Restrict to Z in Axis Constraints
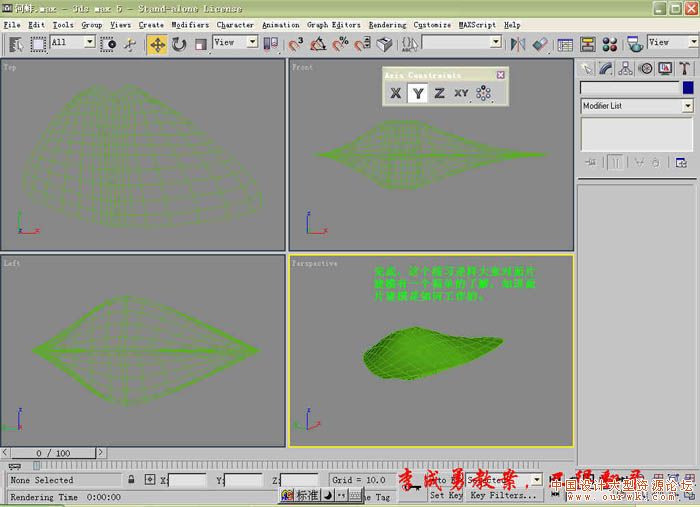 439,93
